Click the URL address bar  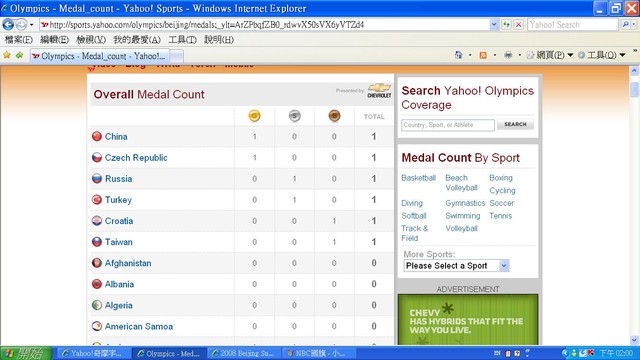tap(265, 24)
